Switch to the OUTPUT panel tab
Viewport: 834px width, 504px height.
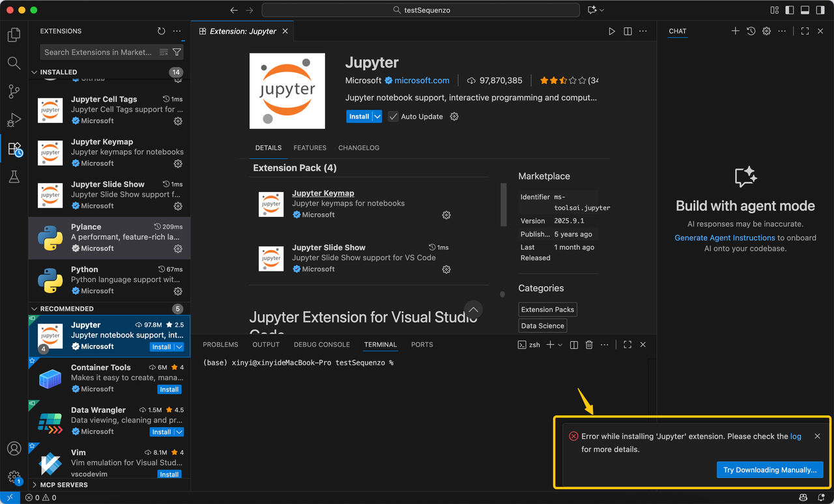pos(266,344)
